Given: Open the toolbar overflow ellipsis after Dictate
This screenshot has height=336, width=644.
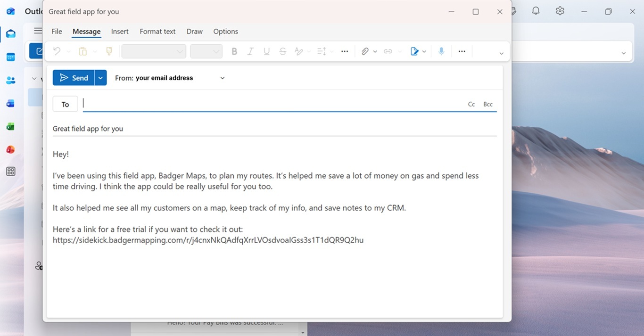Looking at the screenshot, I should pyautogui.click(x=462, y=51).
